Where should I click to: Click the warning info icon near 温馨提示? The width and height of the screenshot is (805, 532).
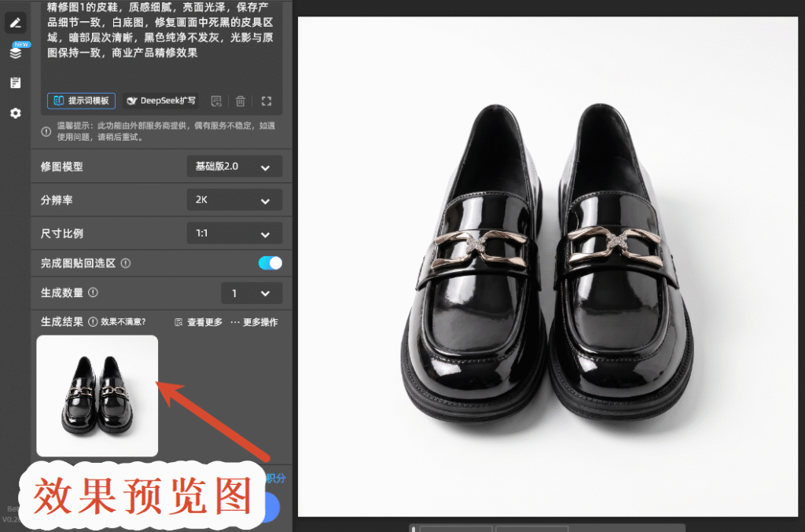point(46,131)
